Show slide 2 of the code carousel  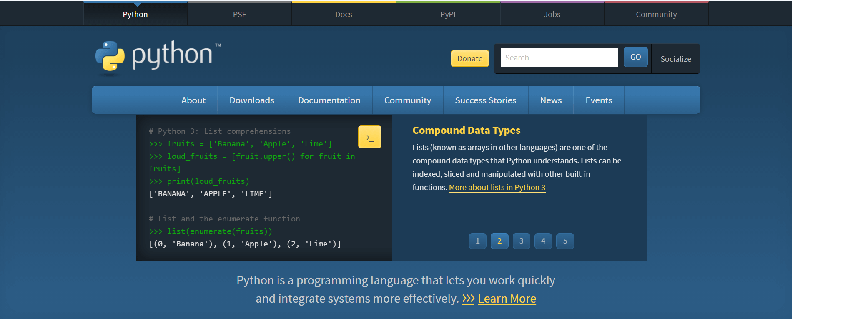tap(499, 241)
